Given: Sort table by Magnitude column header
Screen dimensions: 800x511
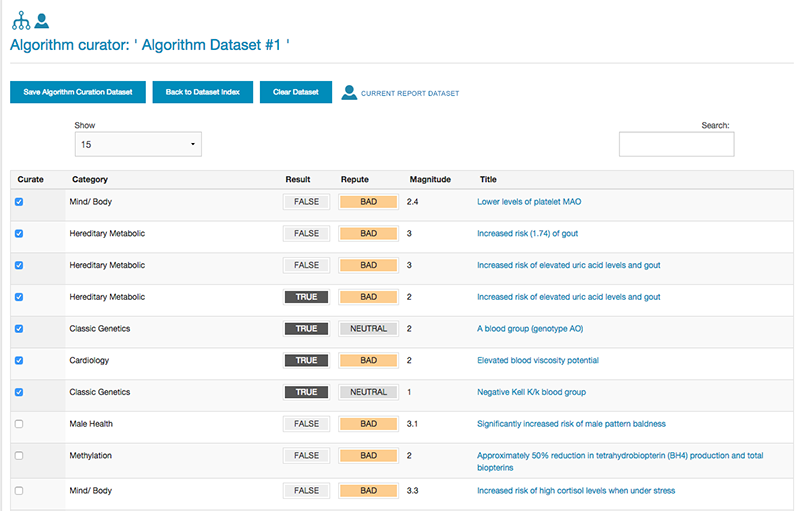Looking at the screenshot, I should click(430, 180).
